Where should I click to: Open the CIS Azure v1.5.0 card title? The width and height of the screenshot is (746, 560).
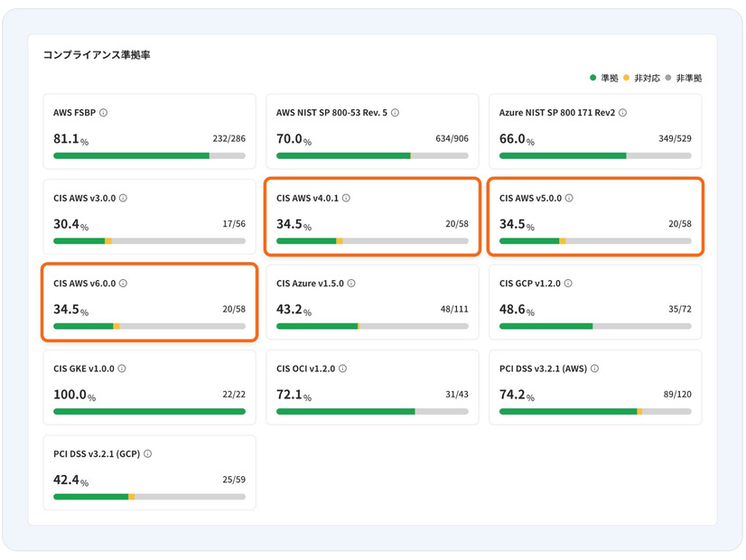click(x=310, y=283)
